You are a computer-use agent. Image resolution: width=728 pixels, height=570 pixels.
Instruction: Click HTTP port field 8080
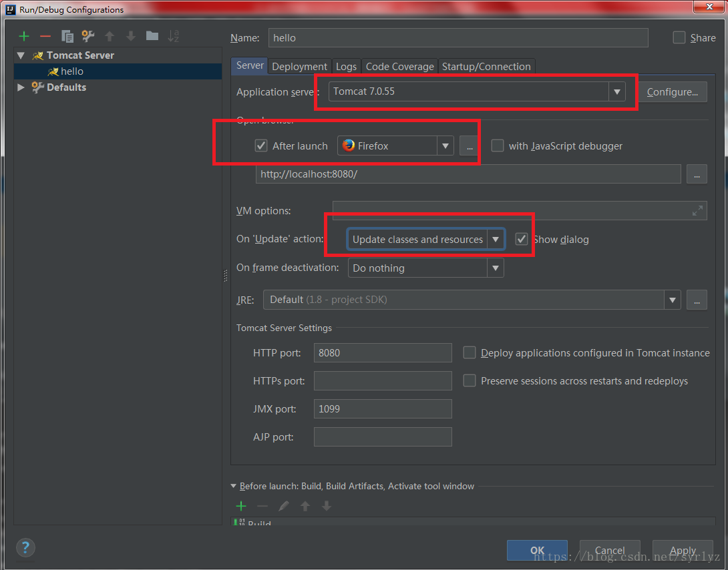point(383,353)
